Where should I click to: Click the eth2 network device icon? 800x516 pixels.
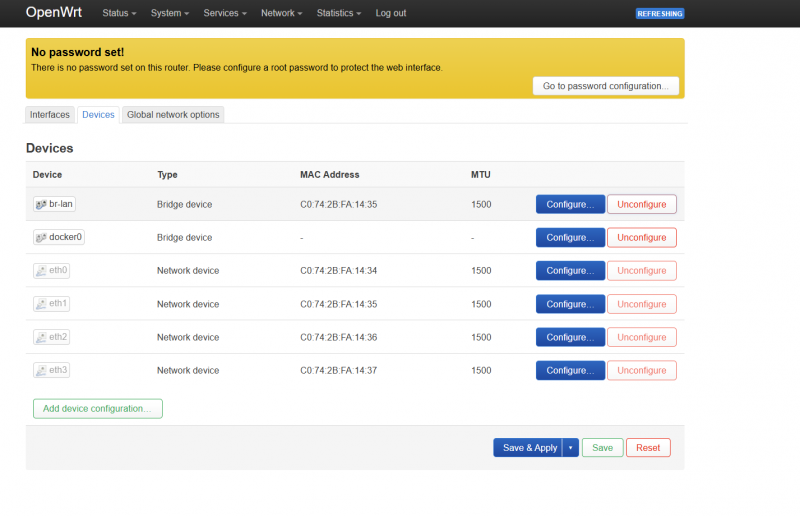click(41, 337)
